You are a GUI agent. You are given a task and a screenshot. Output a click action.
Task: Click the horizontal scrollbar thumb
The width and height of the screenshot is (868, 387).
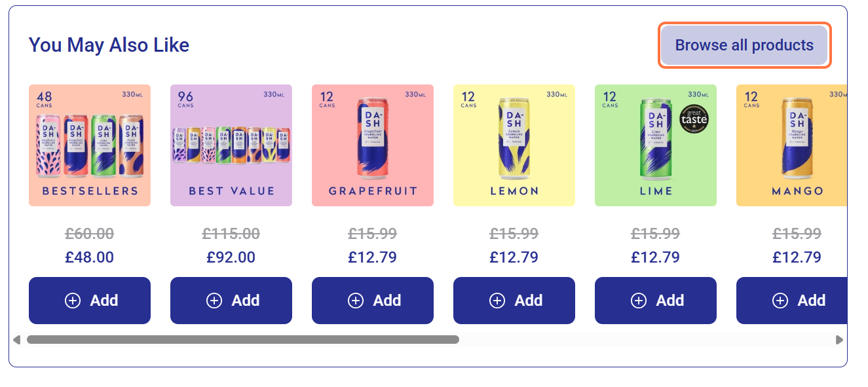243,340
